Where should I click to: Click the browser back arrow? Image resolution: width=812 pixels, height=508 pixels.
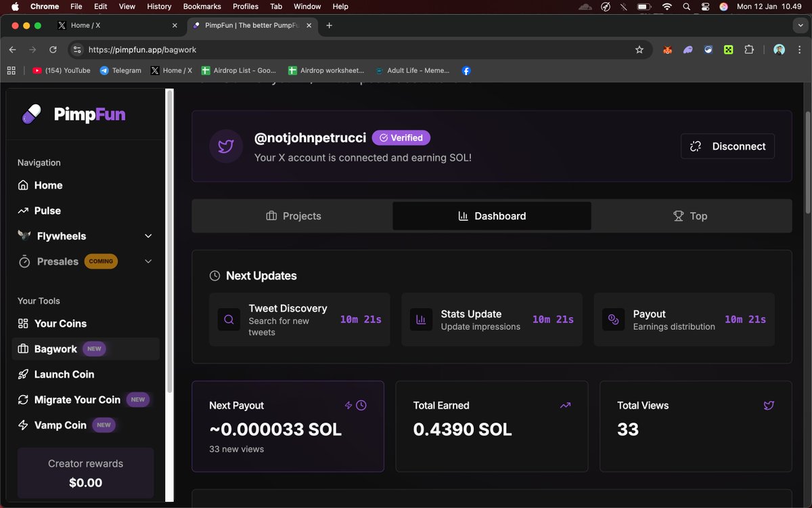[x=12, y=49]
